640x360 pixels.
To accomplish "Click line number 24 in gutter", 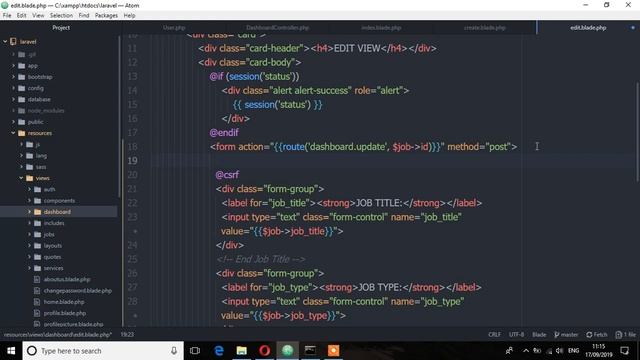I will (132, 245).
